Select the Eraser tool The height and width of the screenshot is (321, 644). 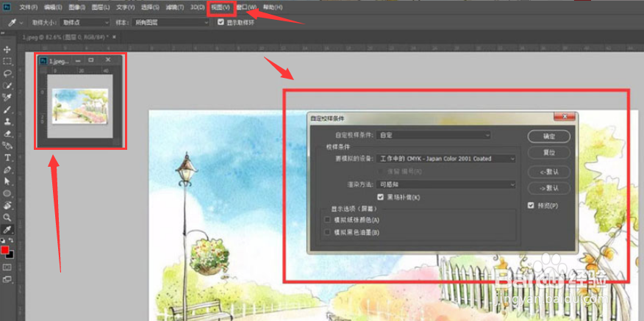[7, 134]
